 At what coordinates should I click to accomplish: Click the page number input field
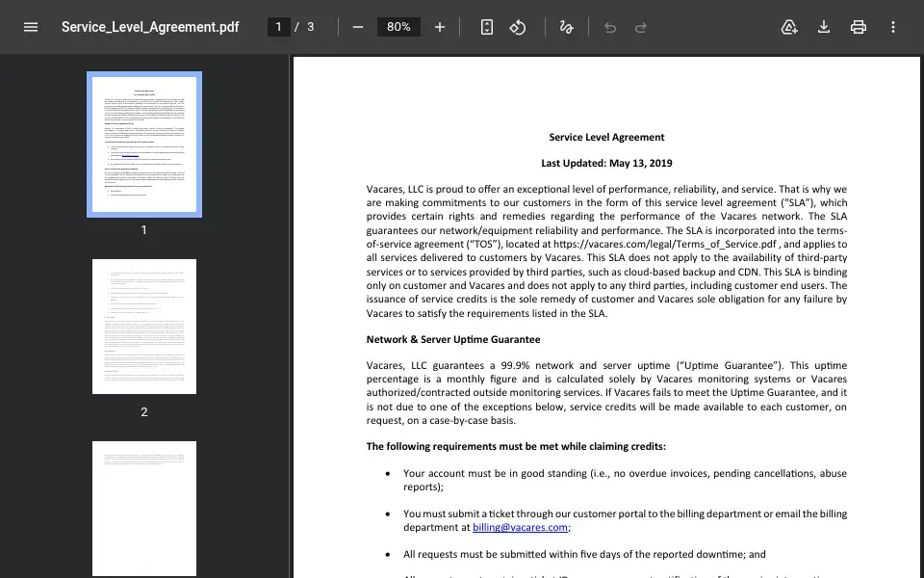[279, 27]
